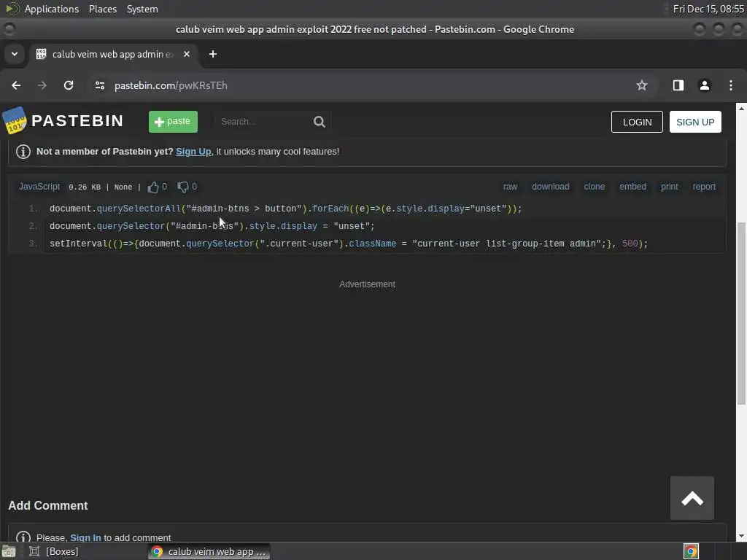Open site information icon in address bar

coord(99,85)
